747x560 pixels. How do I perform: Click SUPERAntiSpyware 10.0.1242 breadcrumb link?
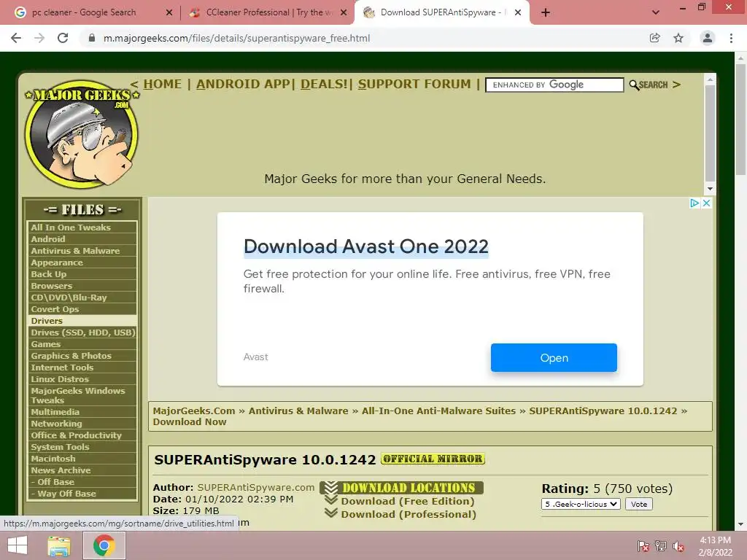[x=603, y=411]
